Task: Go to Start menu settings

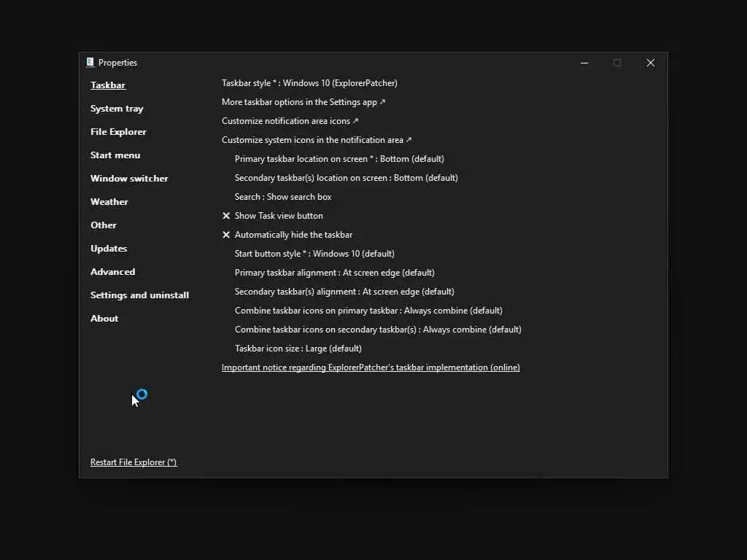Action: [x=115, y=155]
